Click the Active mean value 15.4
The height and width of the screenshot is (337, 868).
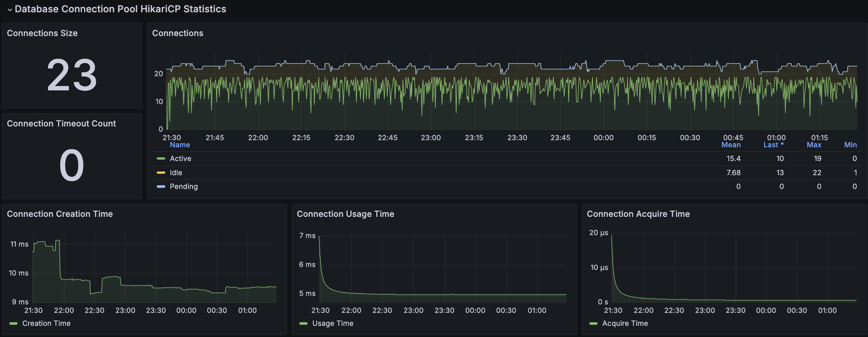click(x=734, y=158)
